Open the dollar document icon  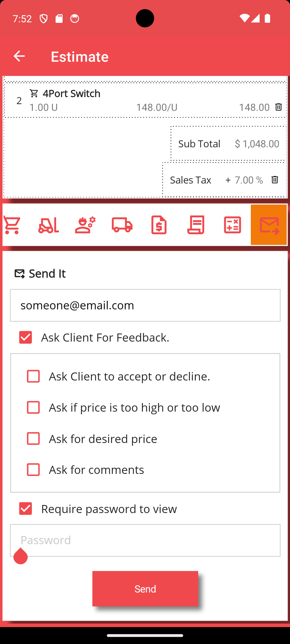tap(159, 225)
